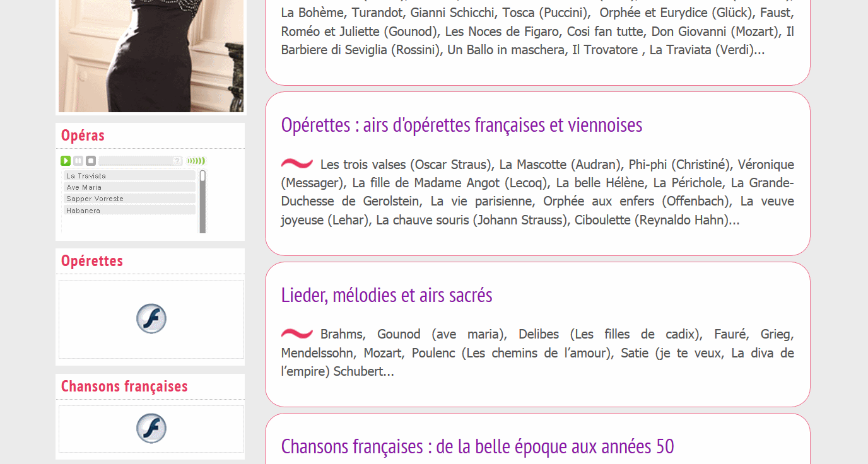Click the pink wave icon before Brahms

(x=297, y=333)
